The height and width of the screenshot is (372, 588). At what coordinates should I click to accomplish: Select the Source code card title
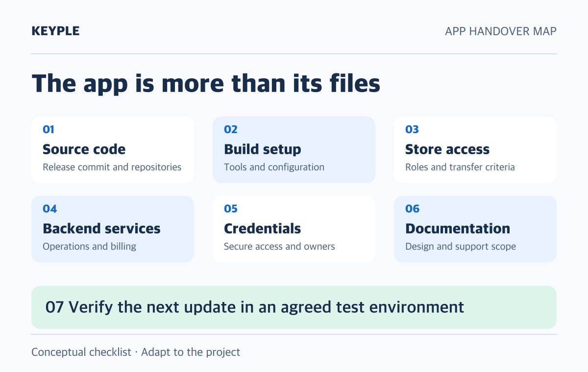coord(84,149)
